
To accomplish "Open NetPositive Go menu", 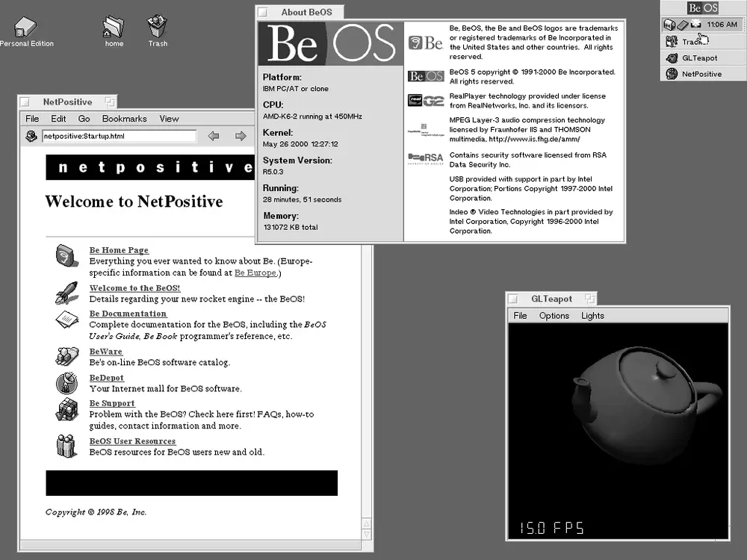I will pyautogui.click(x=84, y=119).
